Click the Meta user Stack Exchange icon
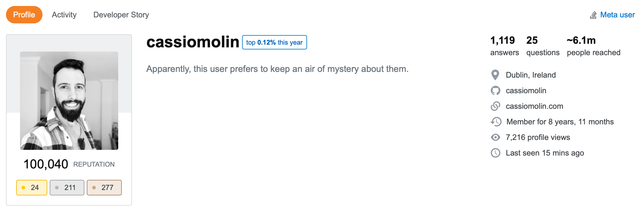644x211 pixels. click(x=593, y=15)
